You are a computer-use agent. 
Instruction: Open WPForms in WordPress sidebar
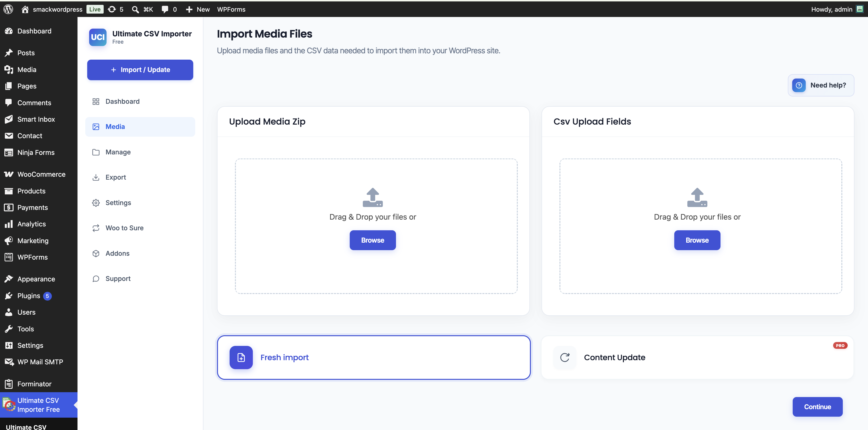(39, 257)
